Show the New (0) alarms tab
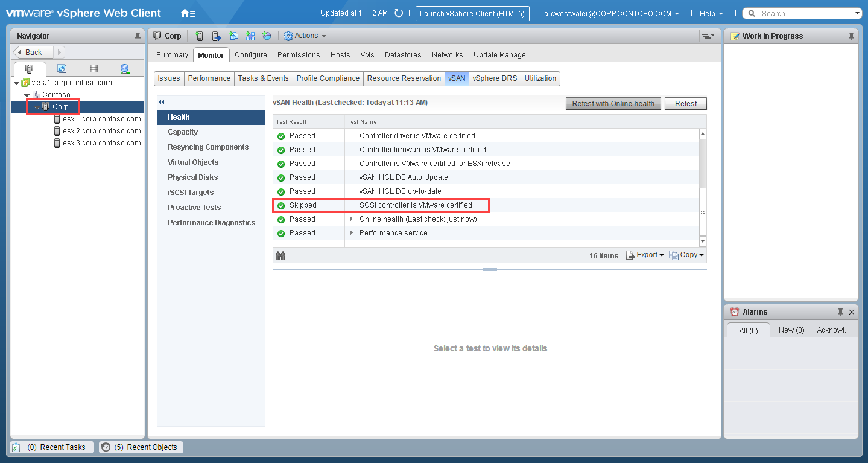Viewport: 868px width, 463px height. coord(791,330)
